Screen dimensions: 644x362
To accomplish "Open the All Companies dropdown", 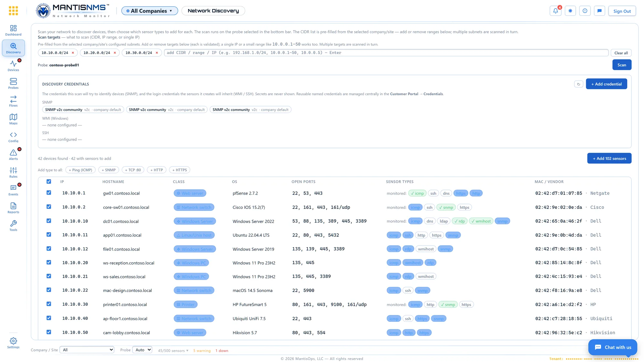I will click(149, 11).
